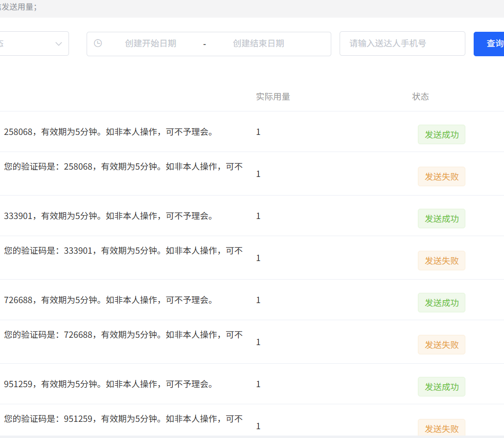The height and width of the screenshot is (438, 504).
Task: Click 发送成功 tag in the 333901 row
Action: (442, 219)
